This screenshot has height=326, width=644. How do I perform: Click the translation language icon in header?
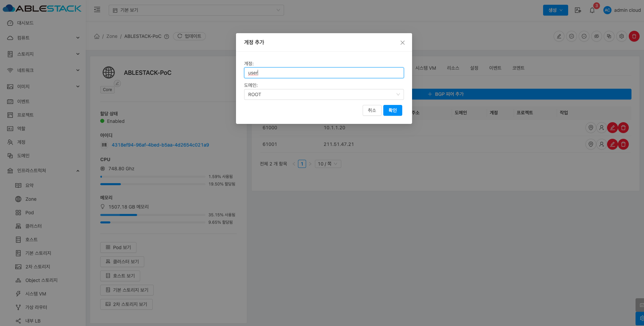[578, 10]
